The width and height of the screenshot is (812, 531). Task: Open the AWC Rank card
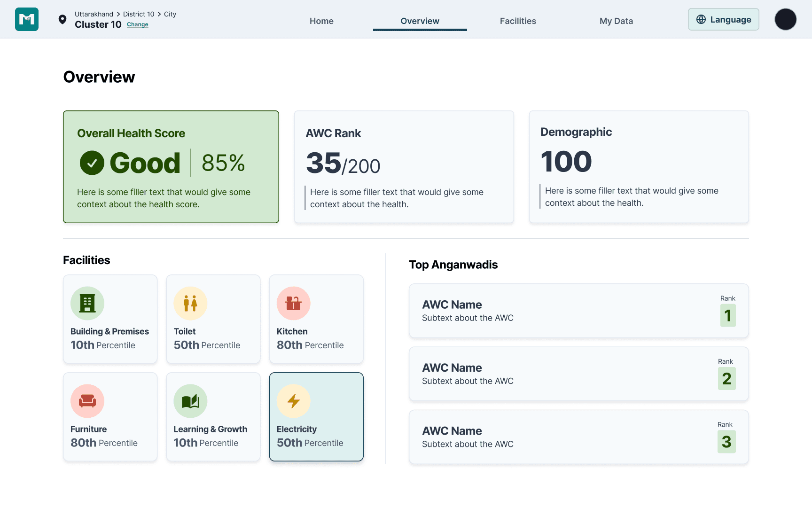pos(404,167)
